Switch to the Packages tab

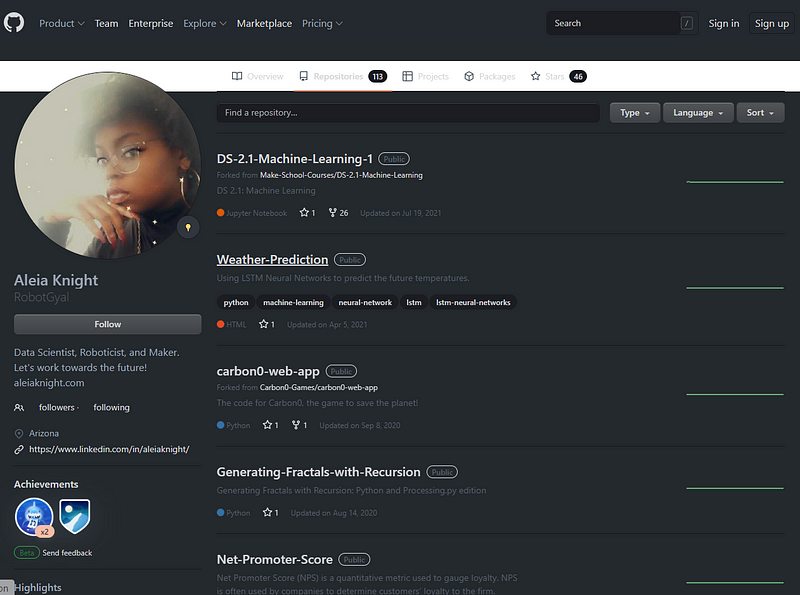[490, 77]
